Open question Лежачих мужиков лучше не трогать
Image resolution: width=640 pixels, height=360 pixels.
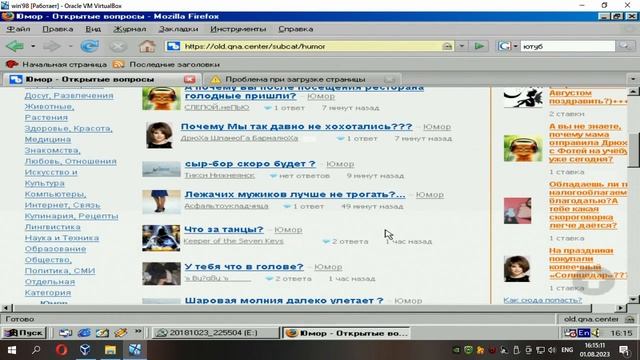pos(295,195)
